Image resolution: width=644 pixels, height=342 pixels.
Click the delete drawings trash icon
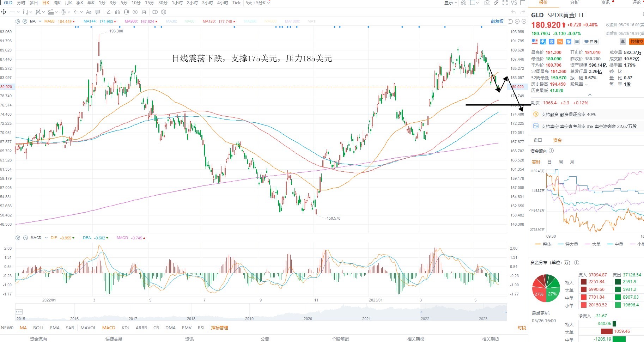click(144, 12)
